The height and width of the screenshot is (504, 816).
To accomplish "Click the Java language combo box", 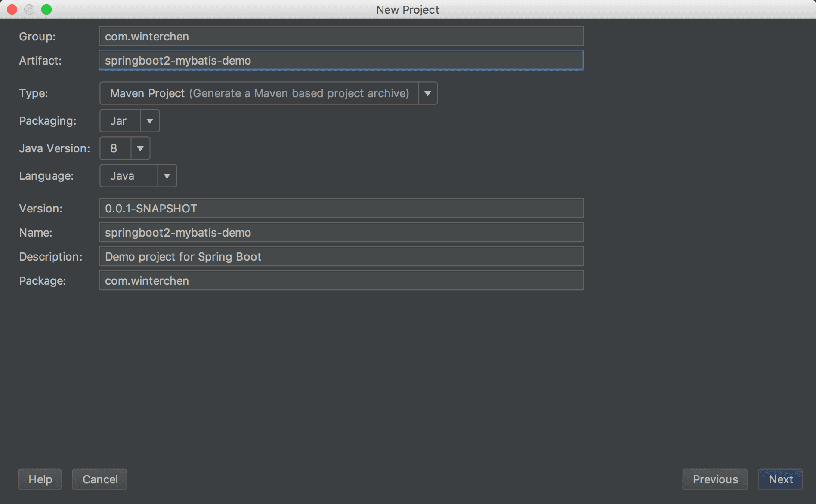I will pyautogui.click(x=129, y=176).
